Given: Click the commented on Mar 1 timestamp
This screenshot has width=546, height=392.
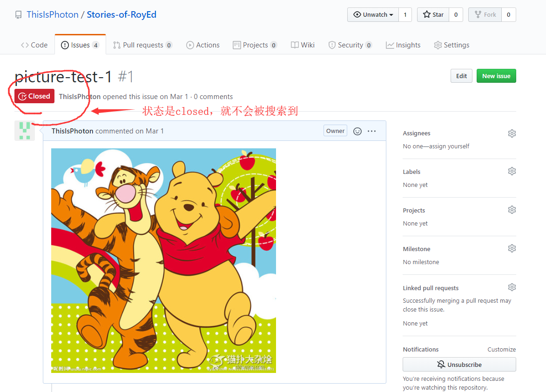Looking at the screenshot, I should [x=129, y=131].
